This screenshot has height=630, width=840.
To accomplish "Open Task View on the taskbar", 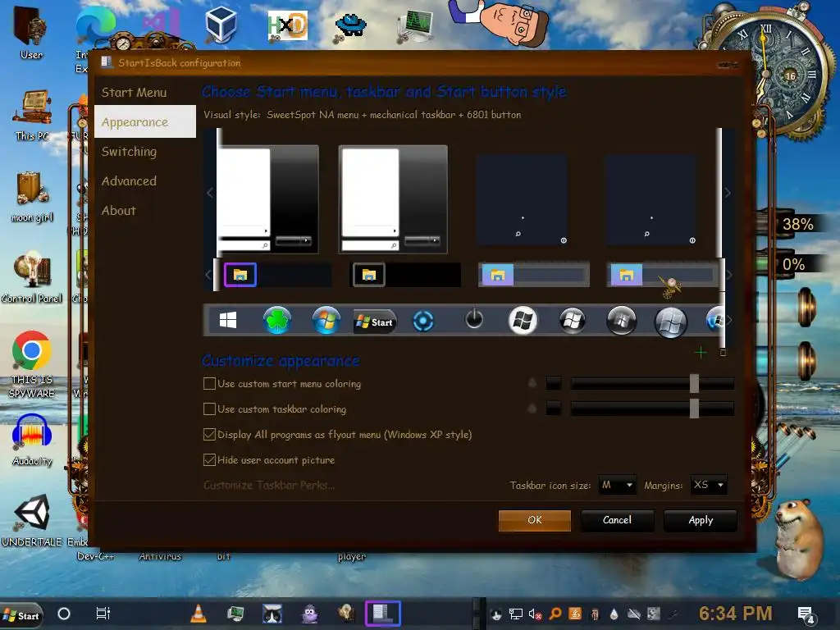I will pyautogui.click(x=103, y=614).
